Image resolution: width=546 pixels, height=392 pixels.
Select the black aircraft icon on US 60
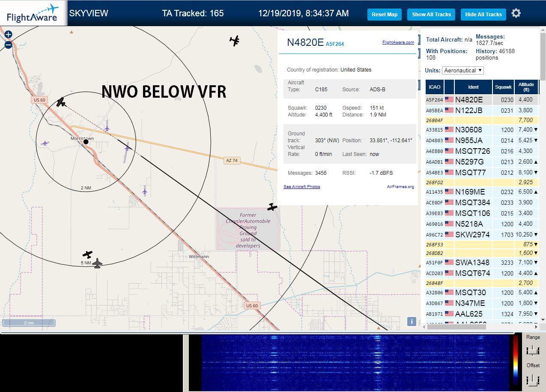[x=62, y=102]
